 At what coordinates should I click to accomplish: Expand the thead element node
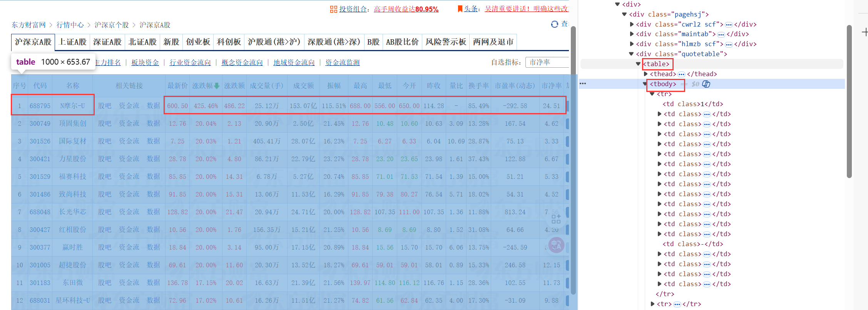[x=646, y=74]
